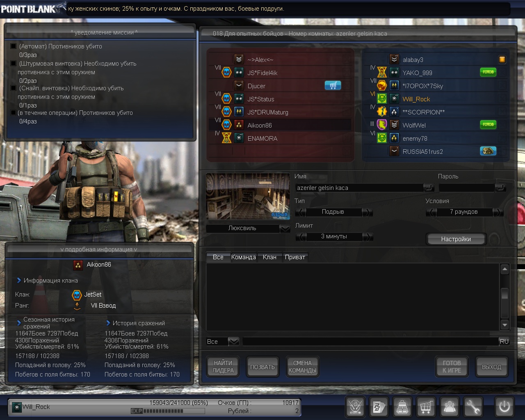The image size is (525, 420).
Task: Click the clan emblem next to JS*Fidel4ik
Action: (226, 73)
